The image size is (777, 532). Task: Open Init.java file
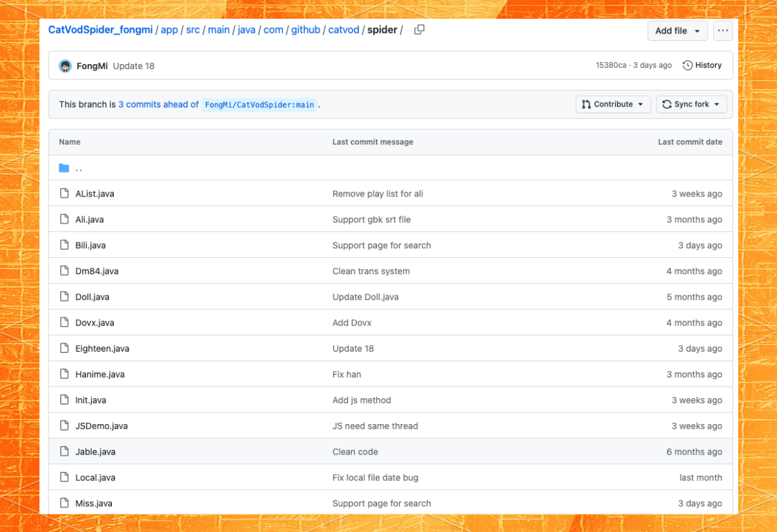[91, 400]
